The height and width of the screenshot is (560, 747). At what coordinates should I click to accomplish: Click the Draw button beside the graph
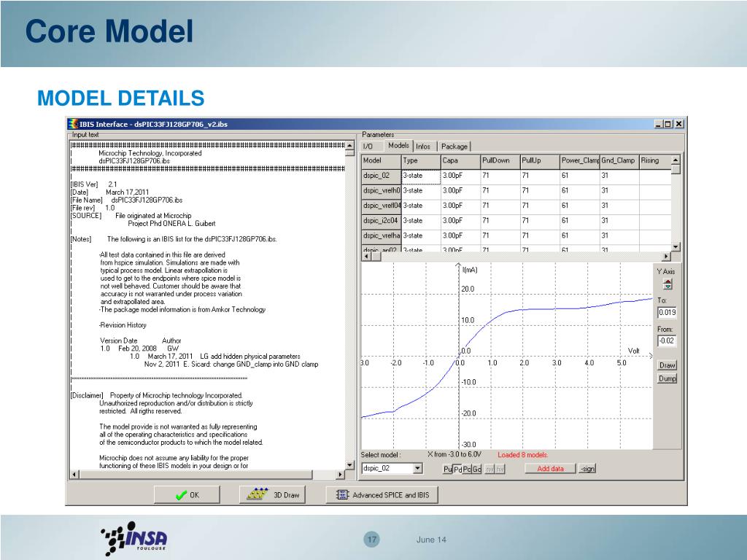point(667,365)
